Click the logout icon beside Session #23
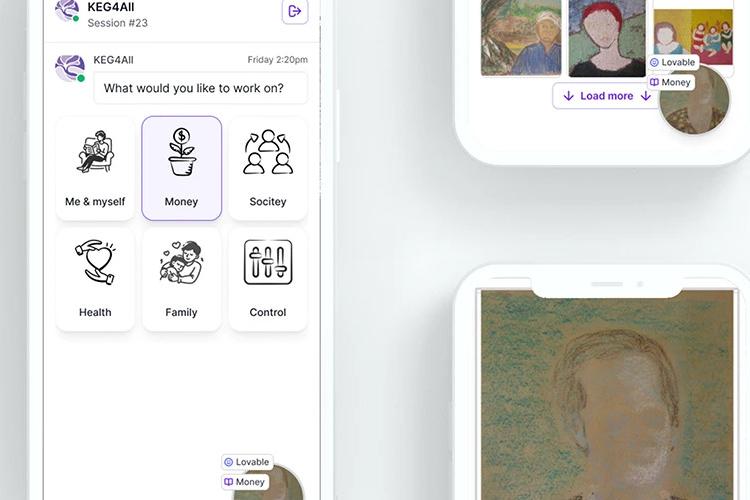Screen dimensions: 750x500 click(x=295, y=11)
